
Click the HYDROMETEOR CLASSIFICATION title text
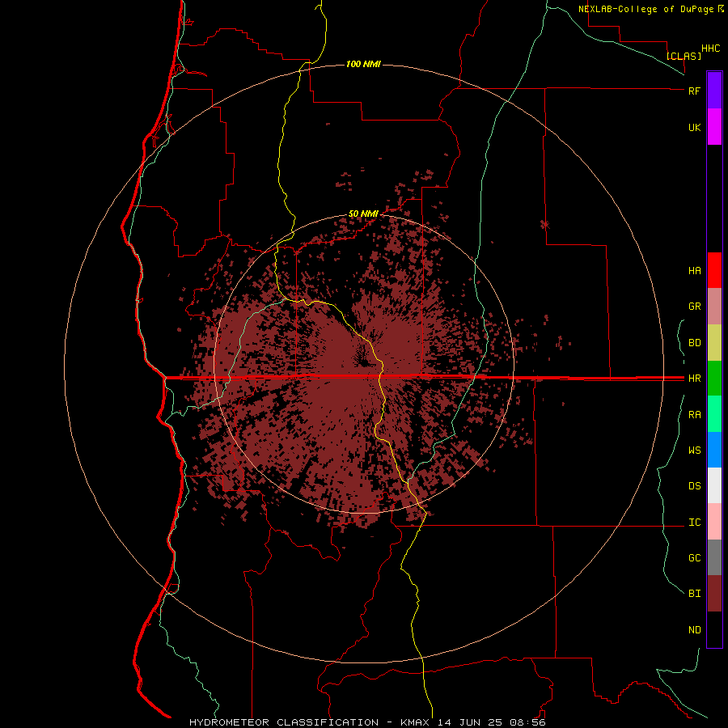[x=284, y=722]
